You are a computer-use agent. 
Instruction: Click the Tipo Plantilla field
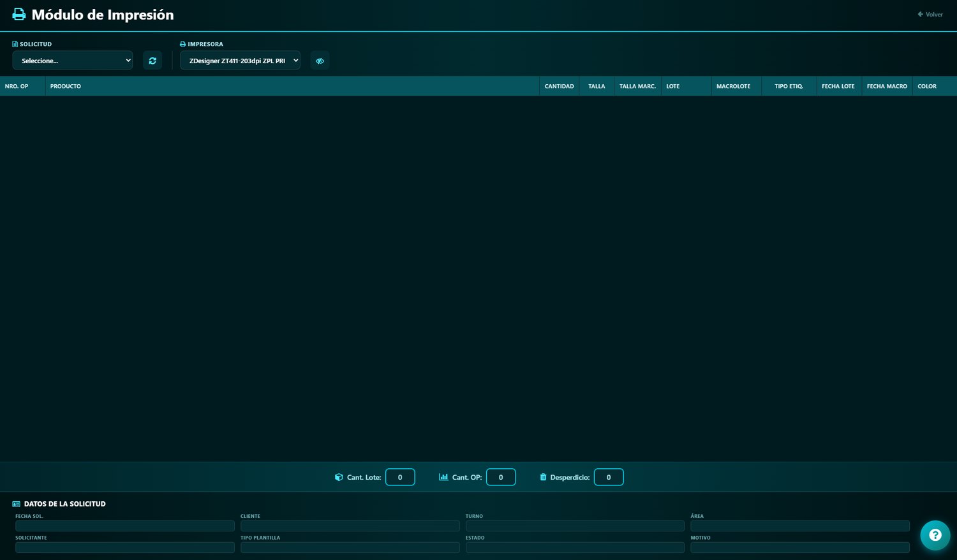tap(350, 547)
